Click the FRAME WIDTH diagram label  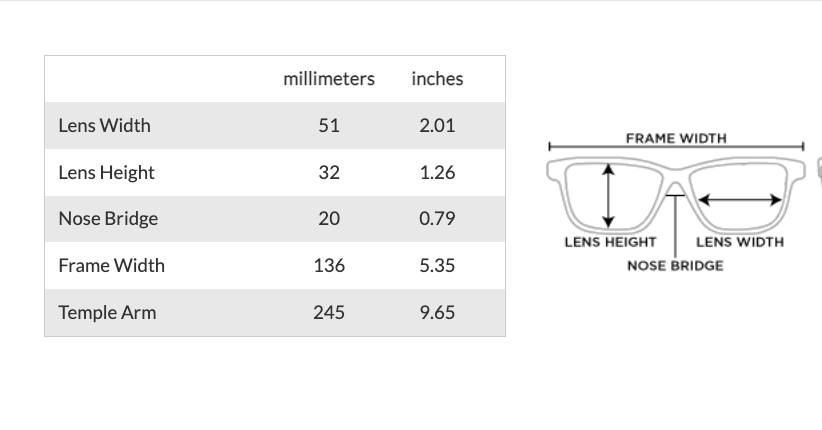[x=676, y=138]
